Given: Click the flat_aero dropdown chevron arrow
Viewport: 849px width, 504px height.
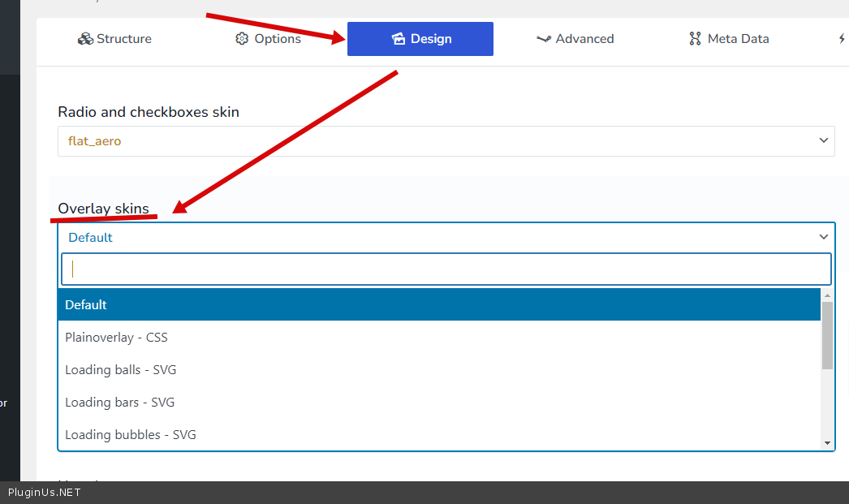Looking at the screenshot, I should point(824,141).
